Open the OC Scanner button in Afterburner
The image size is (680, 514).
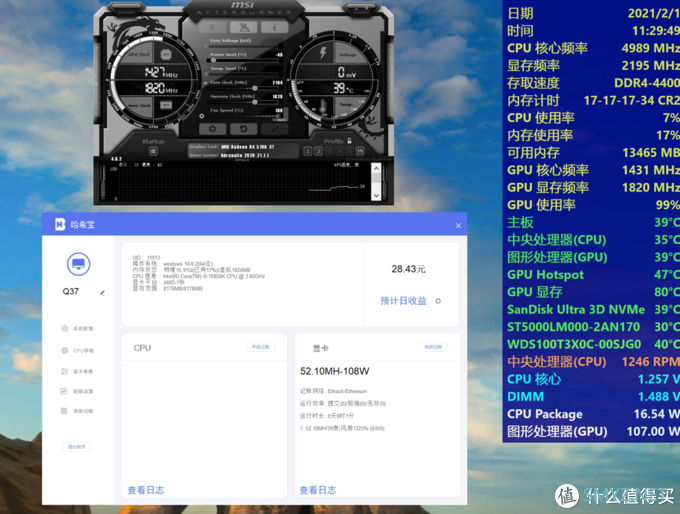click(x=244, y=27)
